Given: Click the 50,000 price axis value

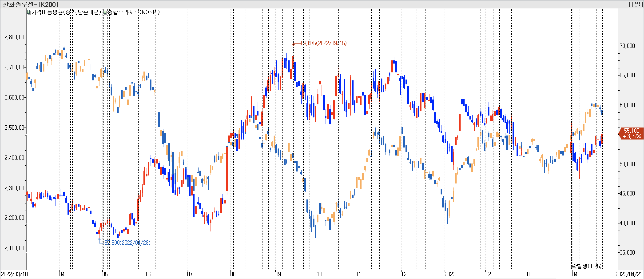Looking at the screenshot, I should (x=627, y=164).
